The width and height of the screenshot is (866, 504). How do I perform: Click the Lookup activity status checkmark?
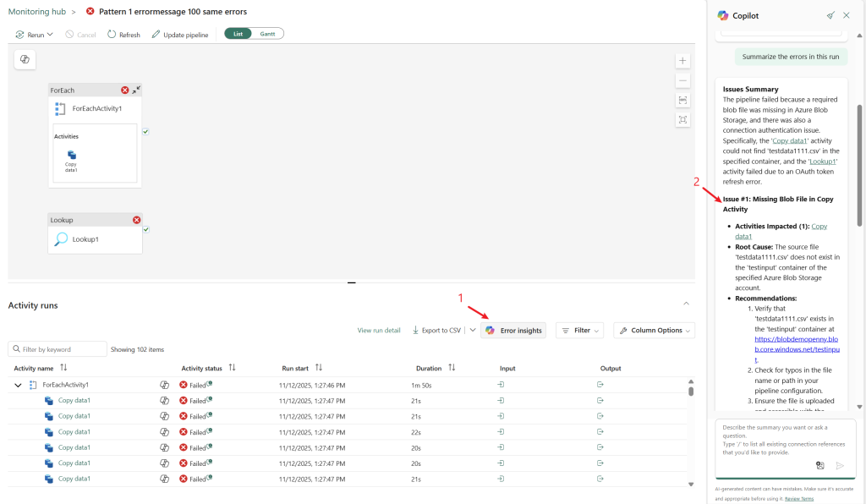tap(145, 227)
